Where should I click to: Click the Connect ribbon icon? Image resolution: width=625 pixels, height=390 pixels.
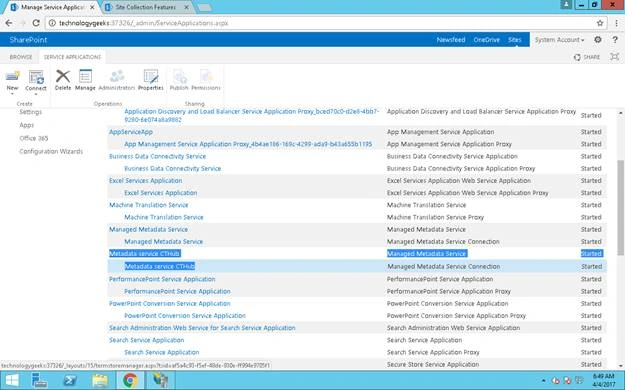click(36, 77)
